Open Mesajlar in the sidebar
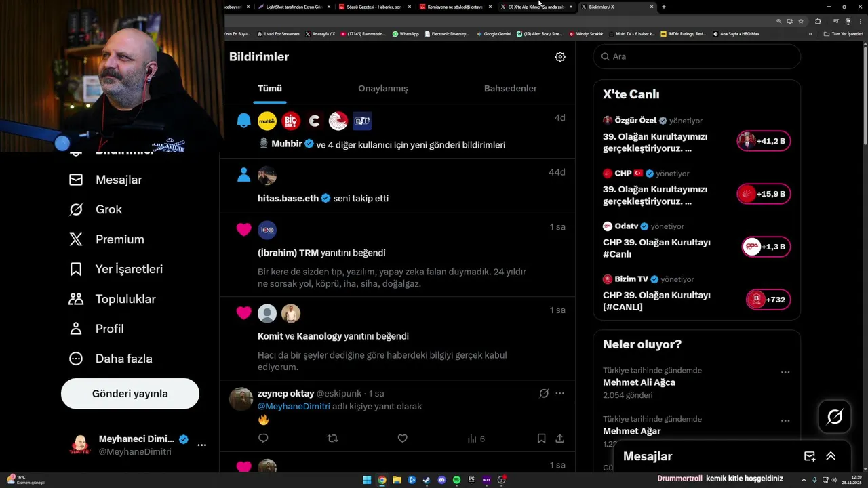Viewport: 868px width, 488px height. pyautogui.click(x=106, y=180)
